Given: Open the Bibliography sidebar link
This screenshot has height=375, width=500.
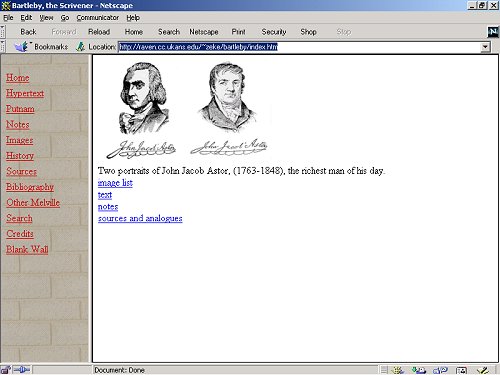Looking at the screenshot, I should 30,187.
